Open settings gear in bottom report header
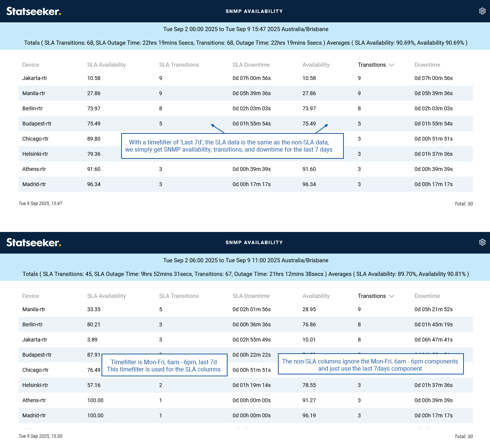This screenshot has width=490, height=448. (x=482, y=242)
